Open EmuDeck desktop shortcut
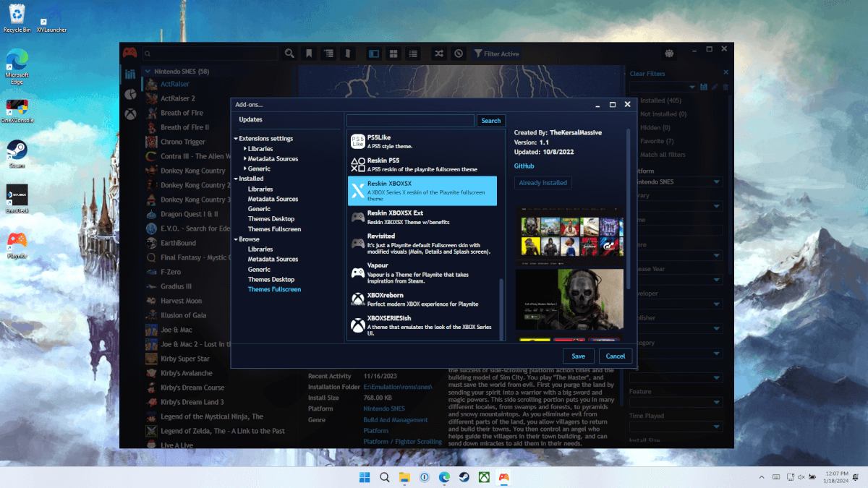This screenshot has width=868, height=488. pyautogui.click(x=17, y=198)
